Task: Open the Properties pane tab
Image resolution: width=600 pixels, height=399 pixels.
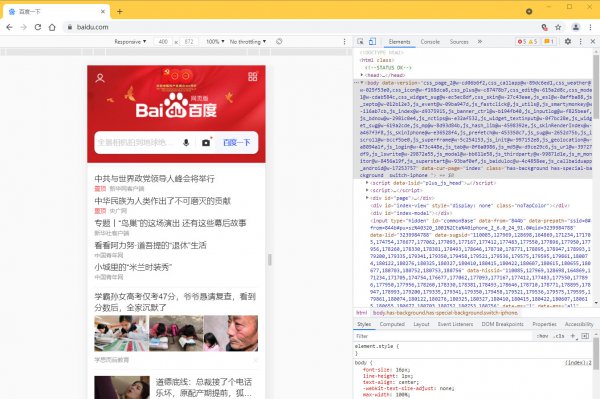Action: coord(545,324)
